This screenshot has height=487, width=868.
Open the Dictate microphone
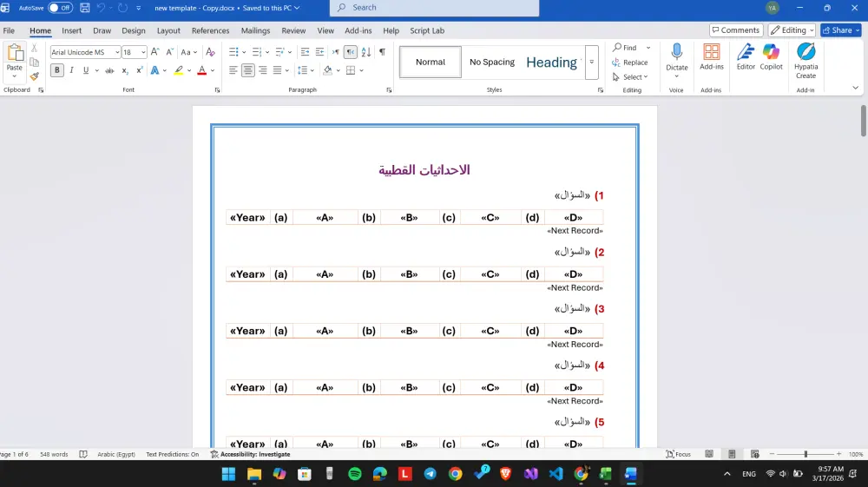(x=676, y=53)
